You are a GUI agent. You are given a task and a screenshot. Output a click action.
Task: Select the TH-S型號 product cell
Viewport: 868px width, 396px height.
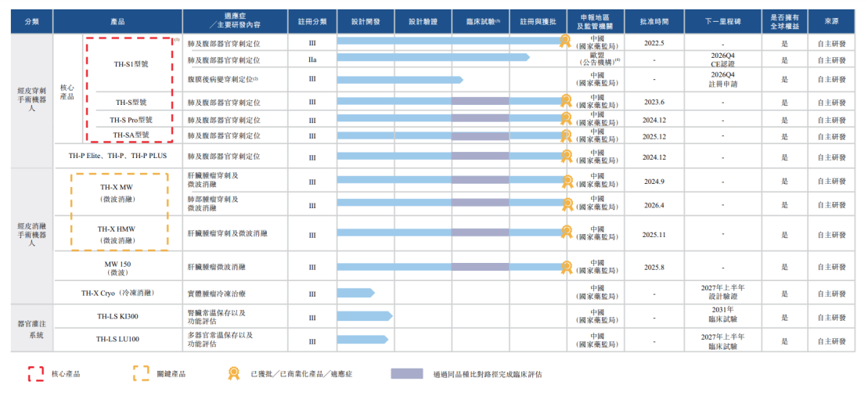(x=131, y=102)
